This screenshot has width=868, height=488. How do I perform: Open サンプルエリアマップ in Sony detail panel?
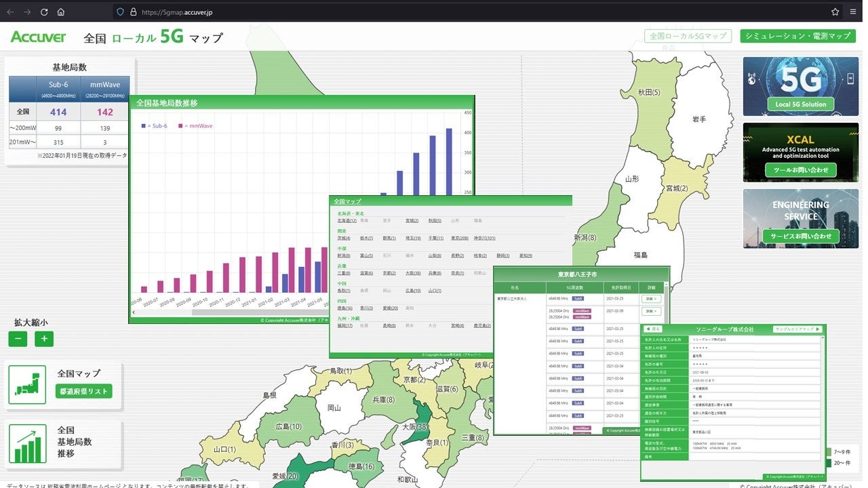(x=797, y=329)
